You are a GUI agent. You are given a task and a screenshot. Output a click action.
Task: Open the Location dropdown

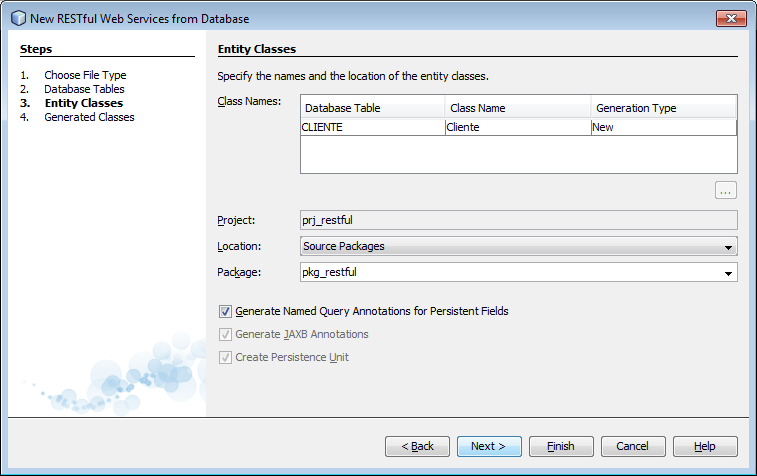pyautogui.click(x=518, y=246)
